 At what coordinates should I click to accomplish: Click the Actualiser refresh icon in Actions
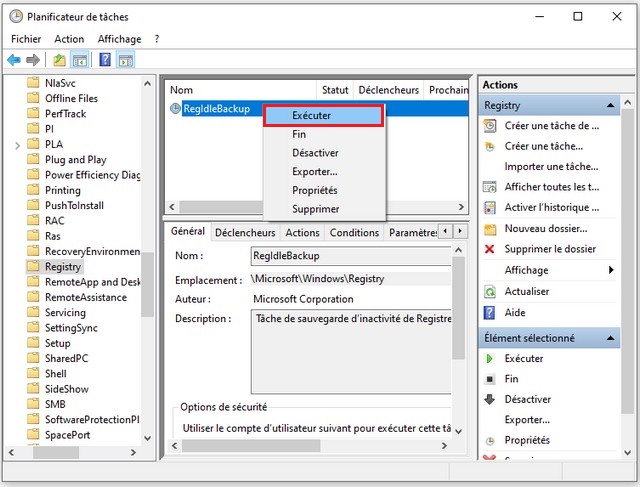490,291
